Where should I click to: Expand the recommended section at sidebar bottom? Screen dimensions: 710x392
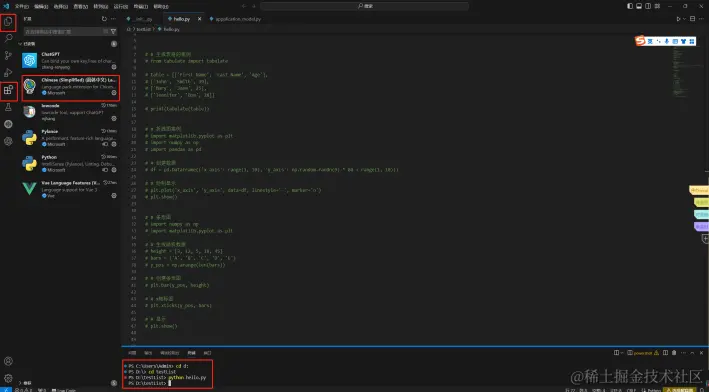[x=20, y=383]
